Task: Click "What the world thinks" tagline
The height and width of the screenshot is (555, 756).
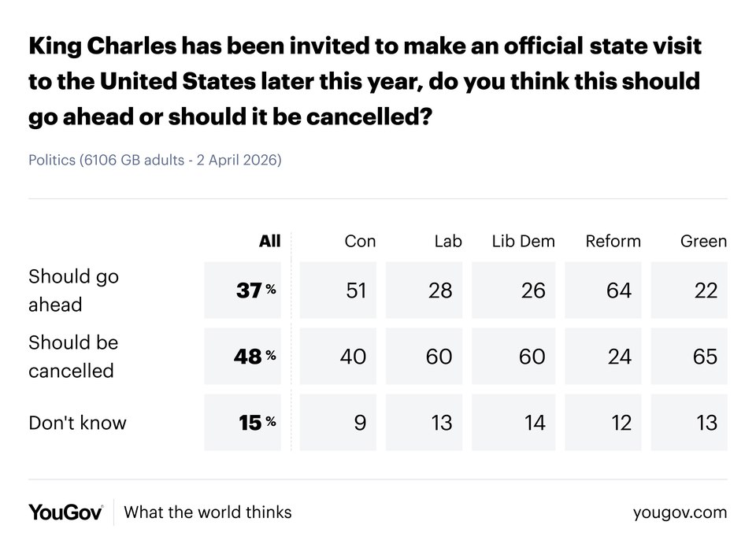Action: pyautogui.click(x=208, y=512)
